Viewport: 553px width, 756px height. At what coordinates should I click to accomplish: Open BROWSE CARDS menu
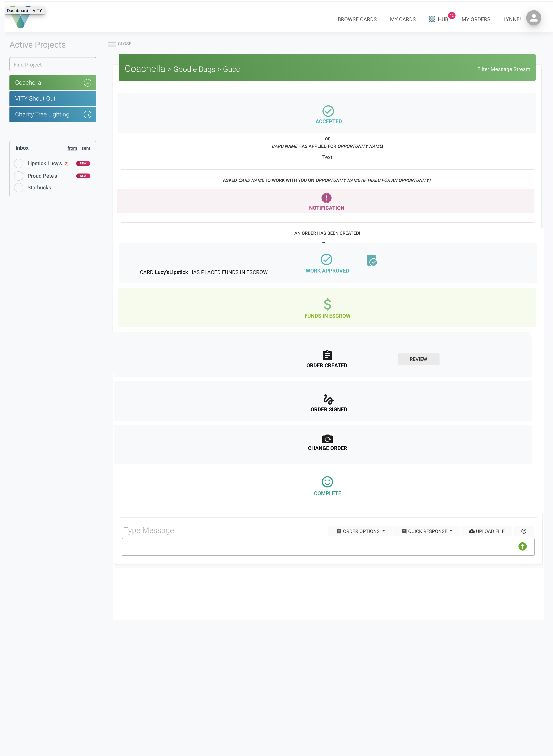pyautogui.click(x=357, y=19)
